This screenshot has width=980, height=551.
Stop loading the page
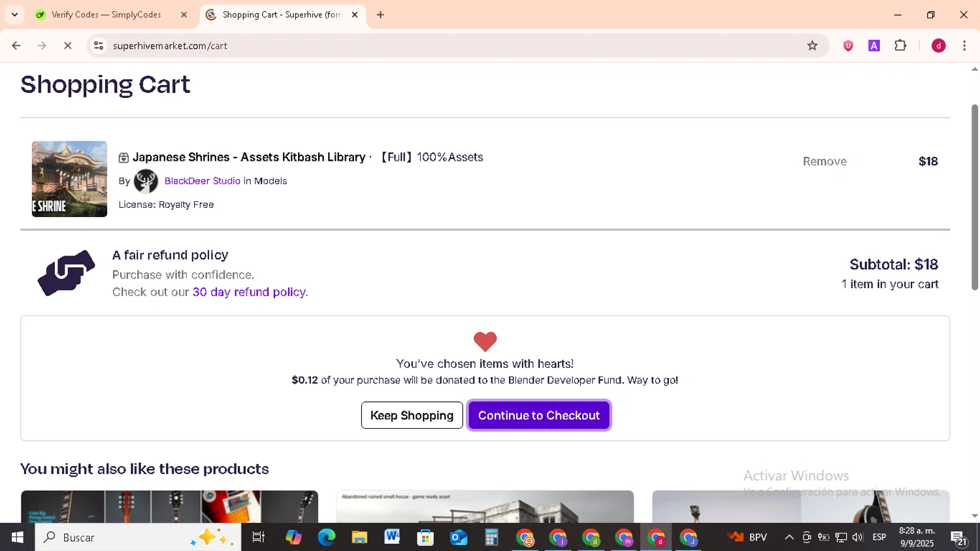click(67, 46)
